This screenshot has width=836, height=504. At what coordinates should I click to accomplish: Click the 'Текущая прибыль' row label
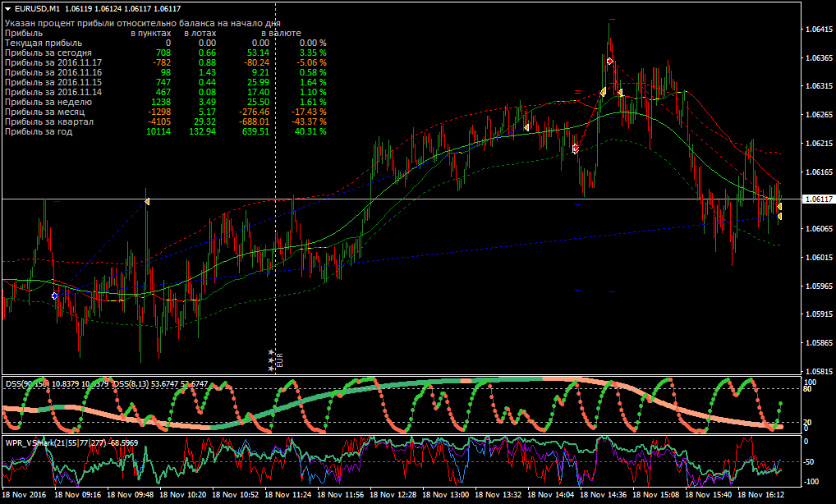point(44,43)
